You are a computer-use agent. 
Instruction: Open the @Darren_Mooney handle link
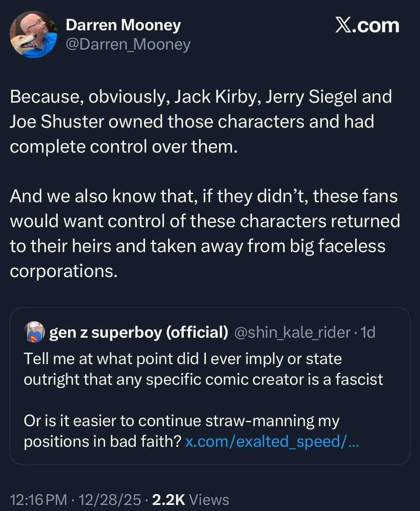point(128,44)
